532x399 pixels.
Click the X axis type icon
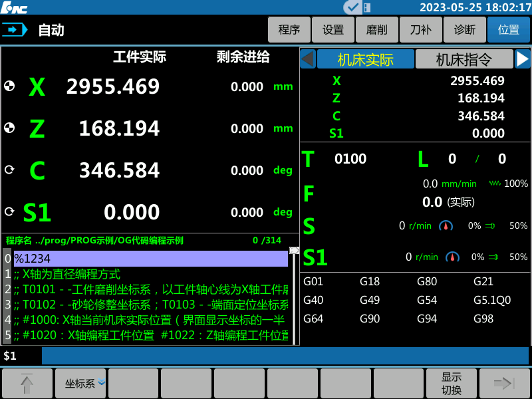pyautogui.click(x=9, y=87)
